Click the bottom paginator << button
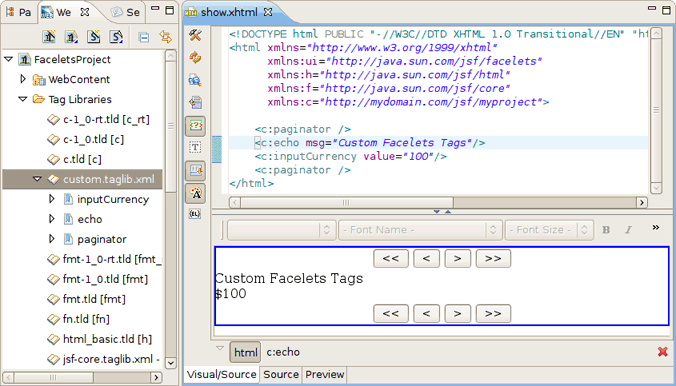The image size is (676, 386). 391,313
